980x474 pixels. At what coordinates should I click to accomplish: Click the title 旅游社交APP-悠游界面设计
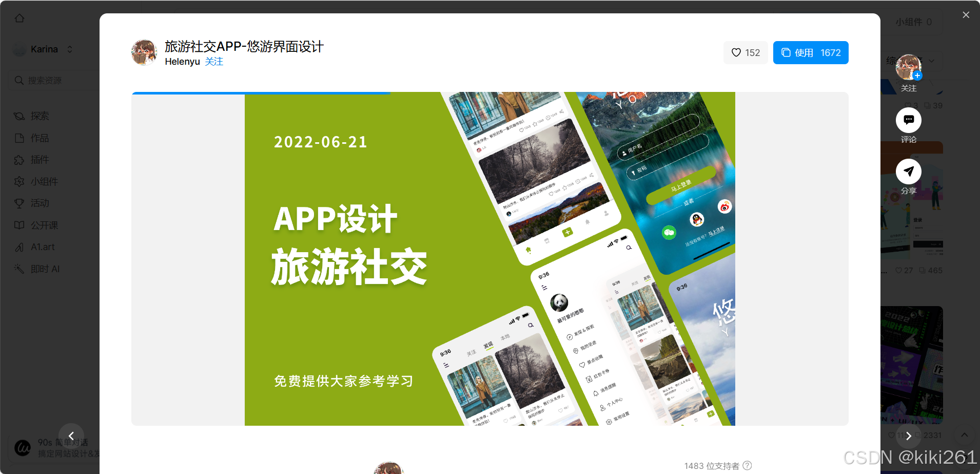click(244, 47)
